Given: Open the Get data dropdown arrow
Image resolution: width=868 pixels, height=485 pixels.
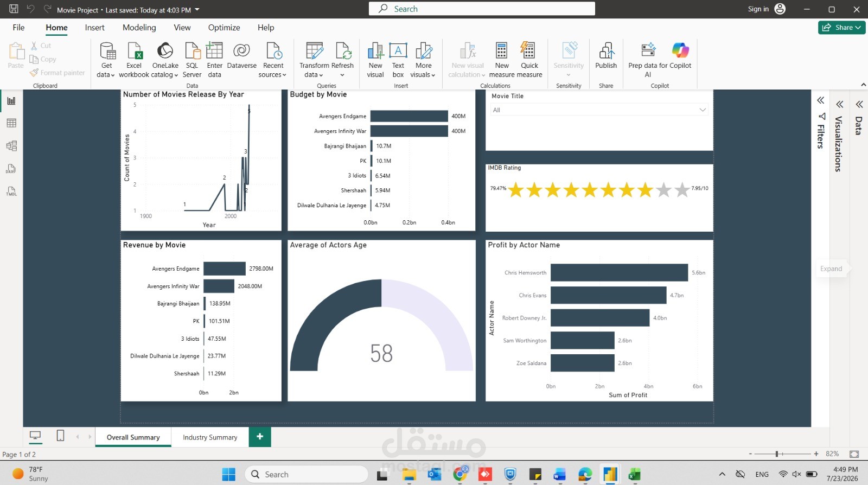Looking at the screenshot, I should pyautogui.click(x=113, y=75).
